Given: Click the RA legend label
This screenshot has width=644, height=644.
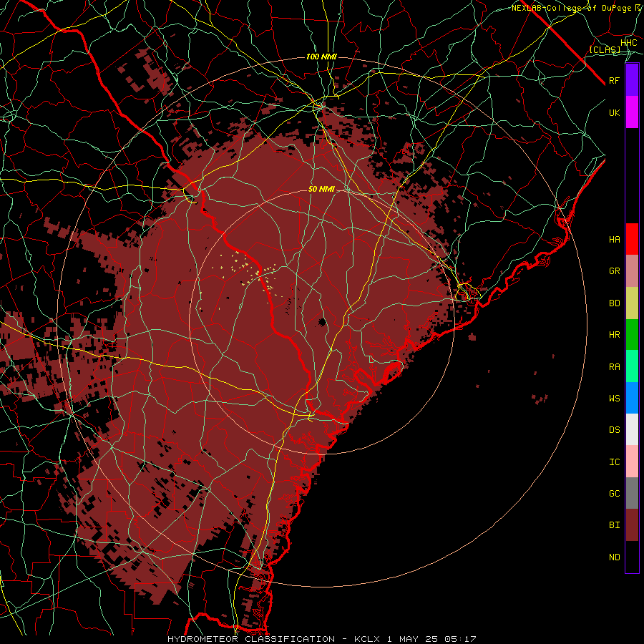Looking at the screenshot, I should pos(614,367).
